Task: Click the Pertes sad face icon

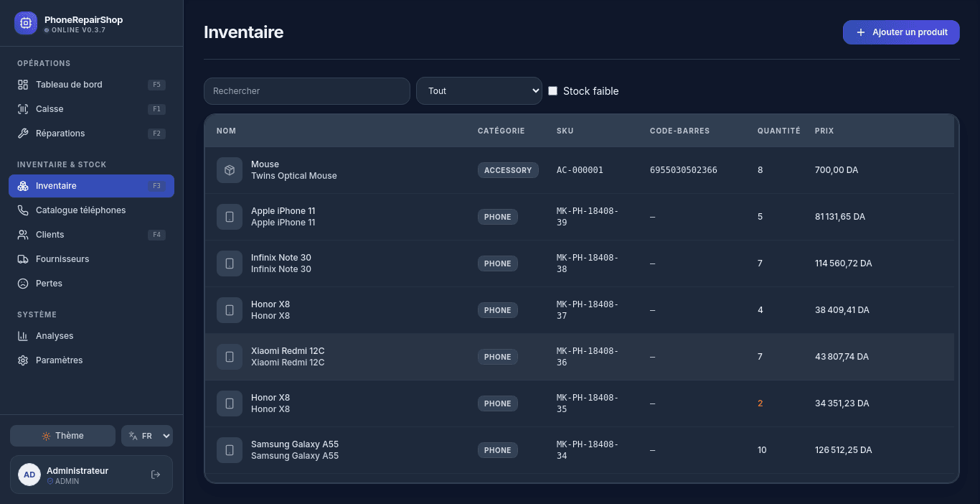Action: [23, 284]
